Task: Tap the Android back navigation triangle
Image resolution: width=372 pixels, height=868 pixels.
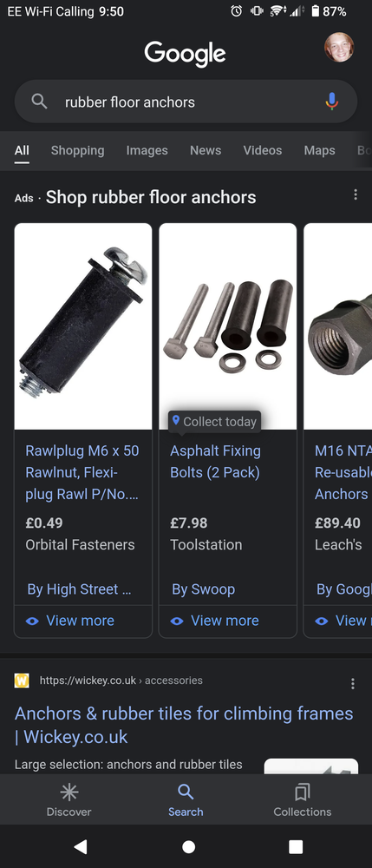Action: 81,845
